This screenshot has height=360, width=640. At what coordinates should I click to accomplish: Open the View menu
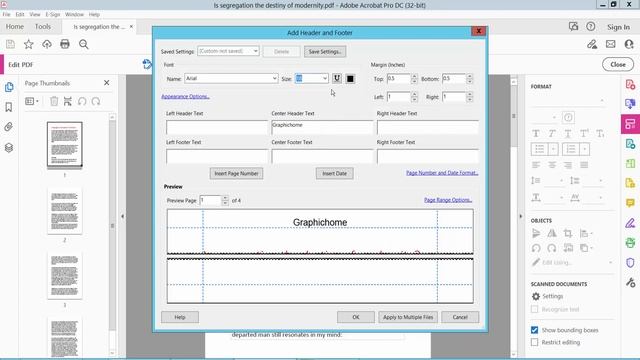(x=35, y=14)
